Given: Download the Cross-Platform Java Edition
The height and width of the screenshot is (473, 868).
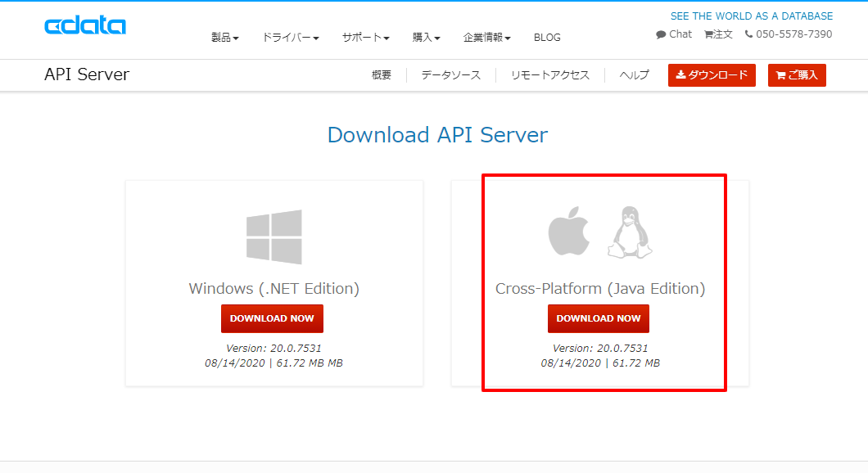Looking at the screenshot, I should tap(599, 318).
